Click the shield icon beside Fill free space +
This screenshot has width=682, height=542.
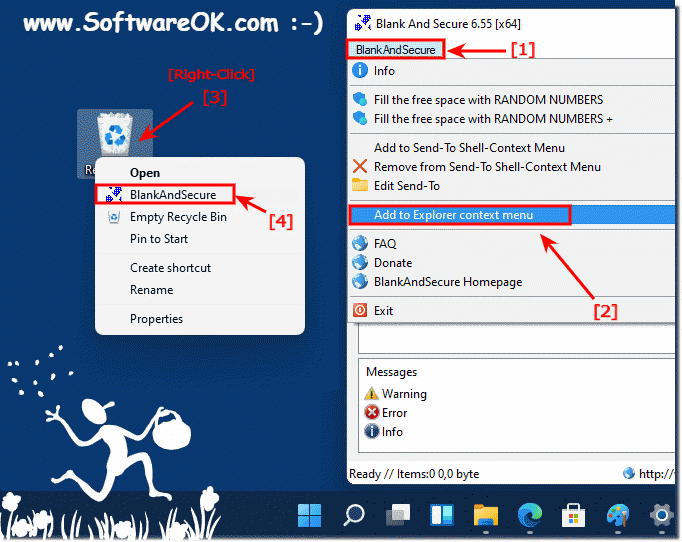click(360, 118)
